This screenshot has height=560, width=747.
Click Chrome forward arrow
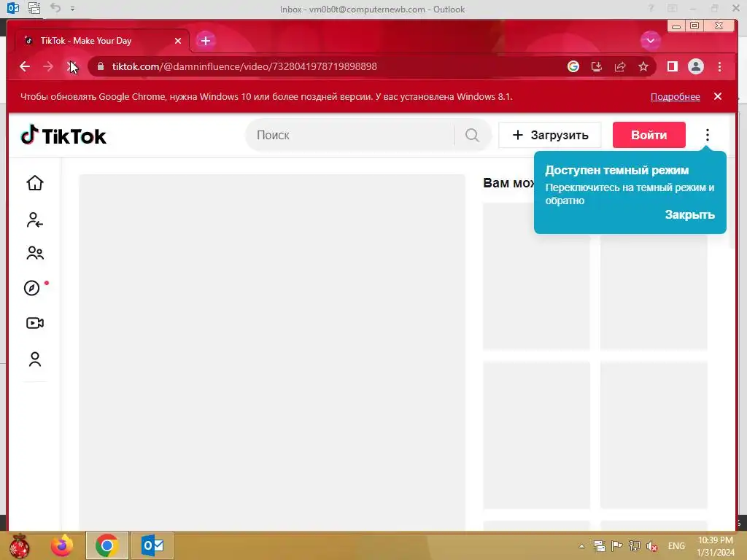[48, 66]
